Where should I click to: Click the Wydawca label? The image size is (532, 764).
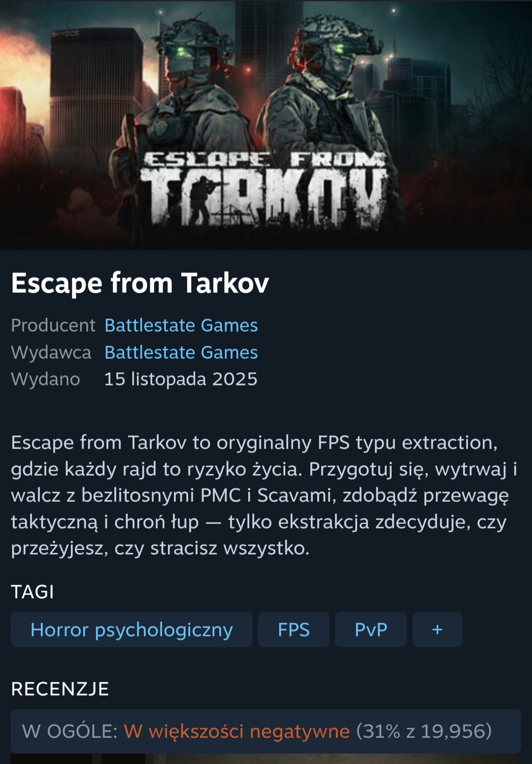(51, 352)
